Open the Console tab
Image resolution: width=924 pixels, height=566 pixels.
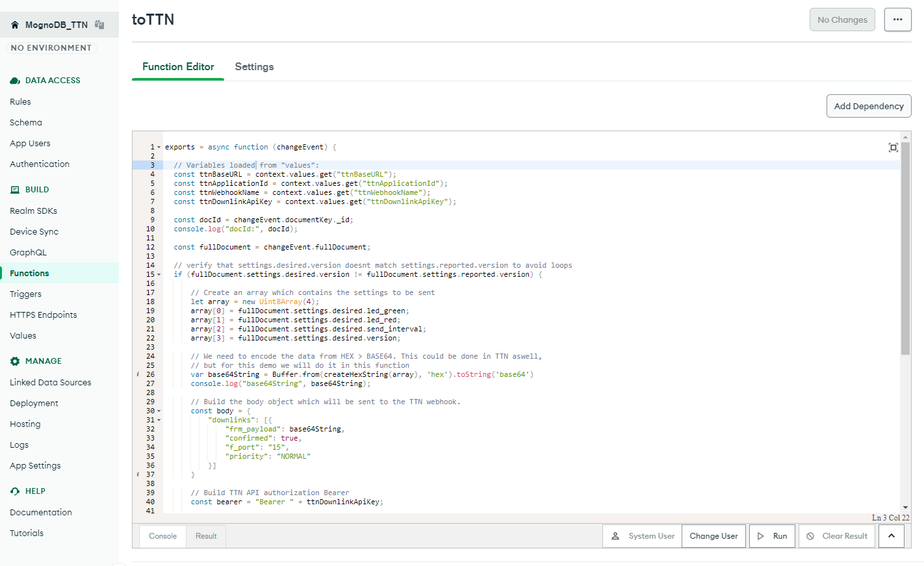coord(162,536)
